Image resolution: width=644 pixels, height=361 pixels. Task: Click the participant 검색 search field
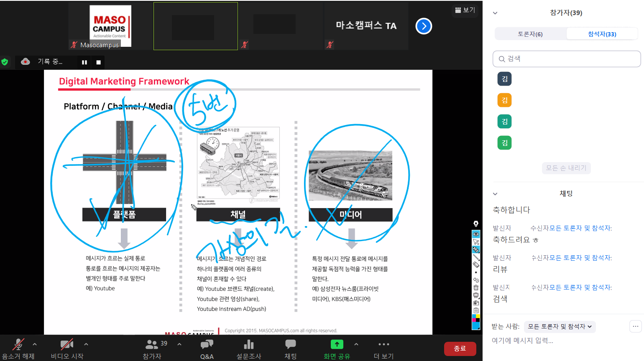[567, 59]
